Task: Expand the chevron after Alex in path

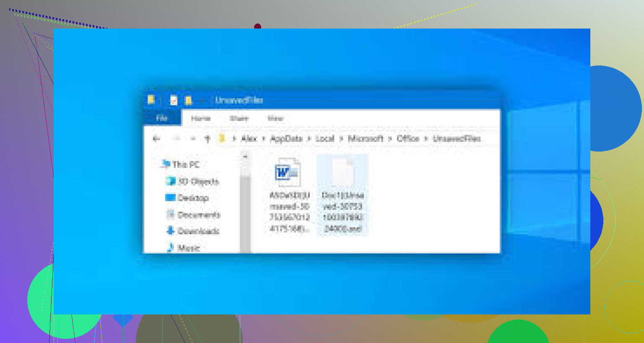Action: click(x=264, y=139)
